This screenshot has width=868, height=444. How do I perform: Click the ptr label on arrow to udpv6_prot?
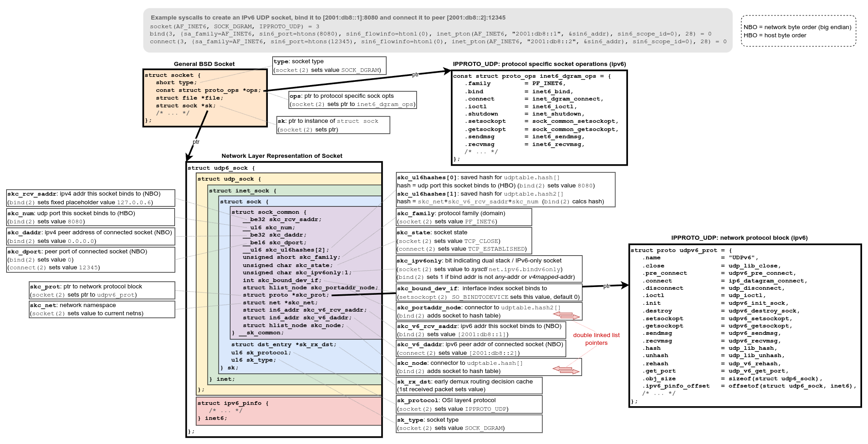[x=606, y=286]
